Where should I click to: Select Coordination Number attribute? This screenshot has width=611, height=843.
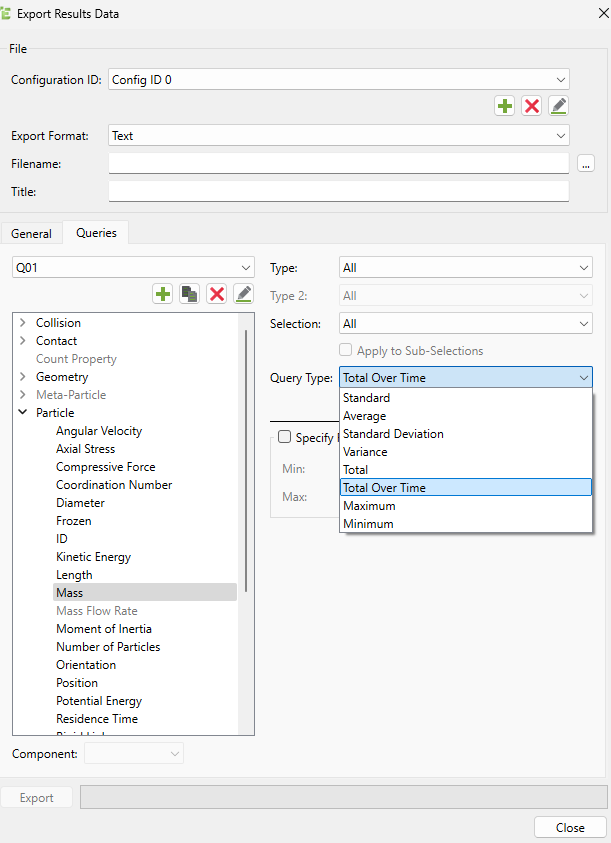(x=114, y=485)
